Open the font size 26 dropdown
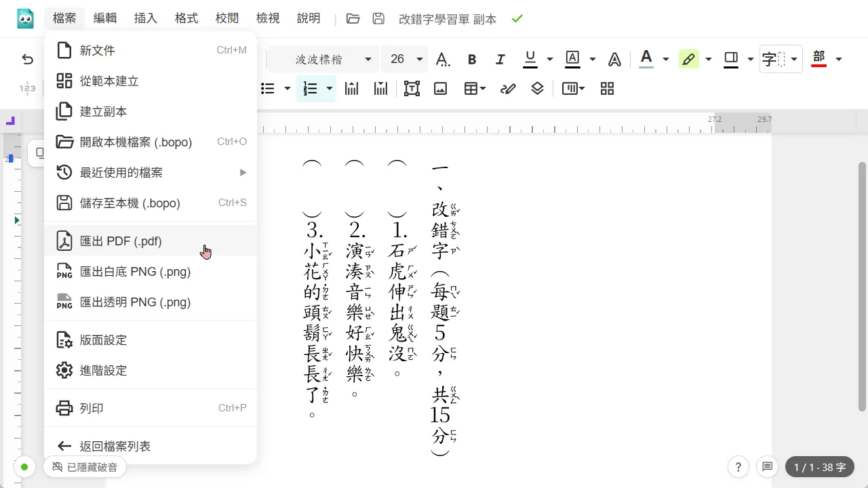Viewport: 868px width, 488px height. tap(405, 60)
